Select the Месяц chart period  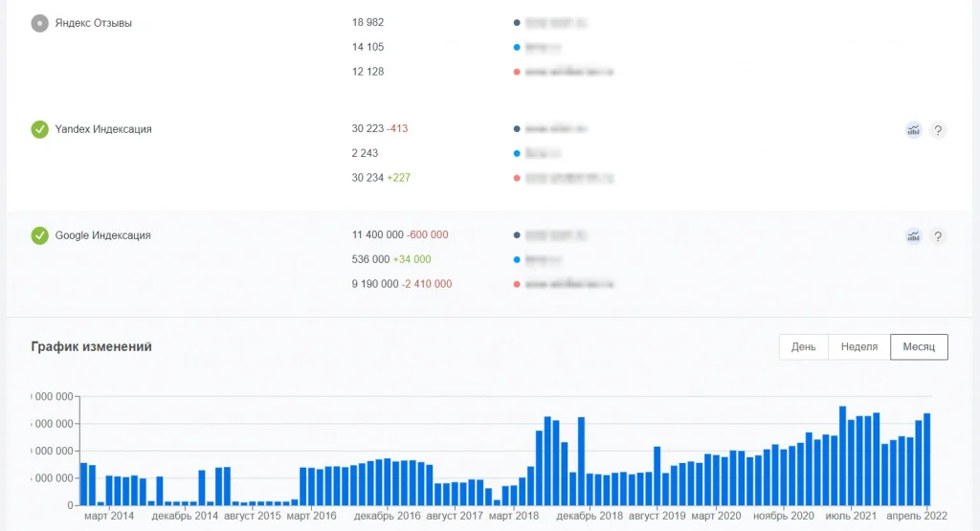pos(919,347)
